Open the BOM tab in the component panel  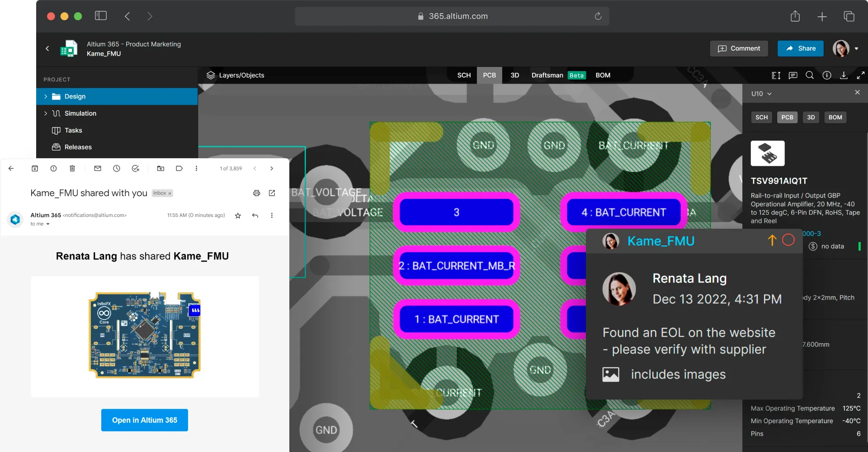(x=835, y=117)
